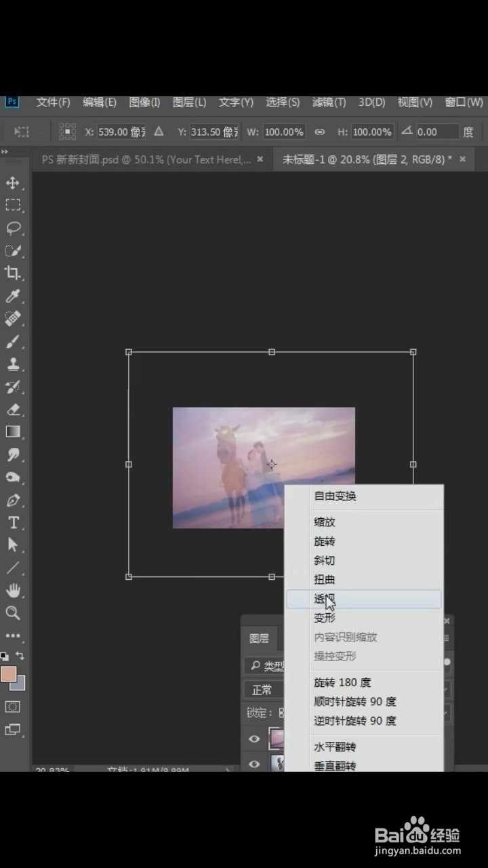Select the Quick Selection tool

13,250
